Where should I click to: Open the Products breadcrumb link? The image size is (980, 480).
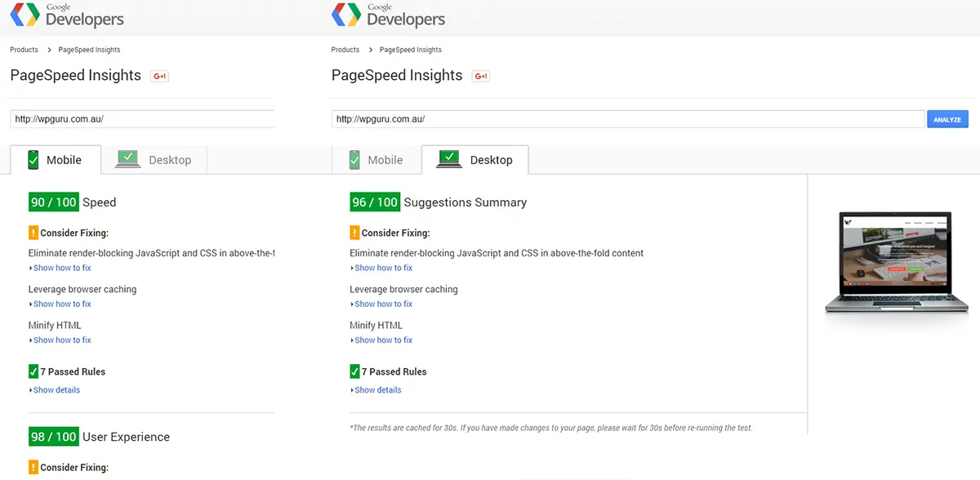point(23,50)
